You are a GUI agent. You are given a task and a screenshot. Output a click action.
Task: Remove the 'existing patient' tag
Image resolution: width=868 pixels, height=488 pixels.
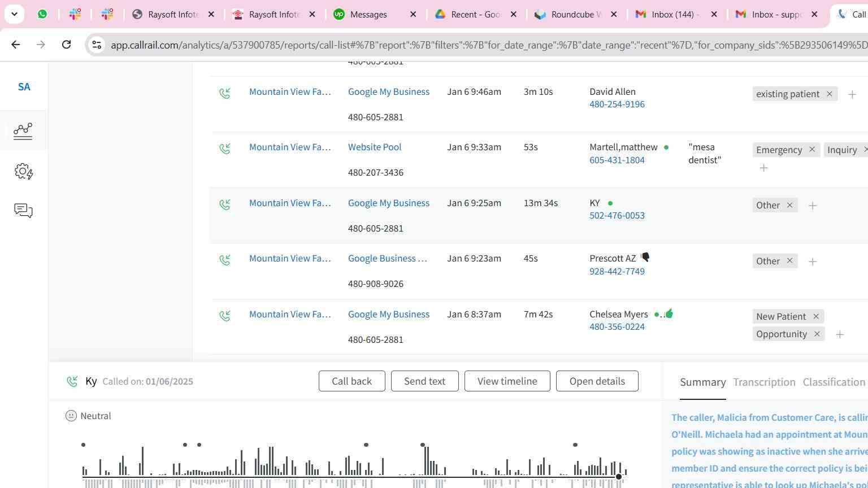click(x=829, y=94)
